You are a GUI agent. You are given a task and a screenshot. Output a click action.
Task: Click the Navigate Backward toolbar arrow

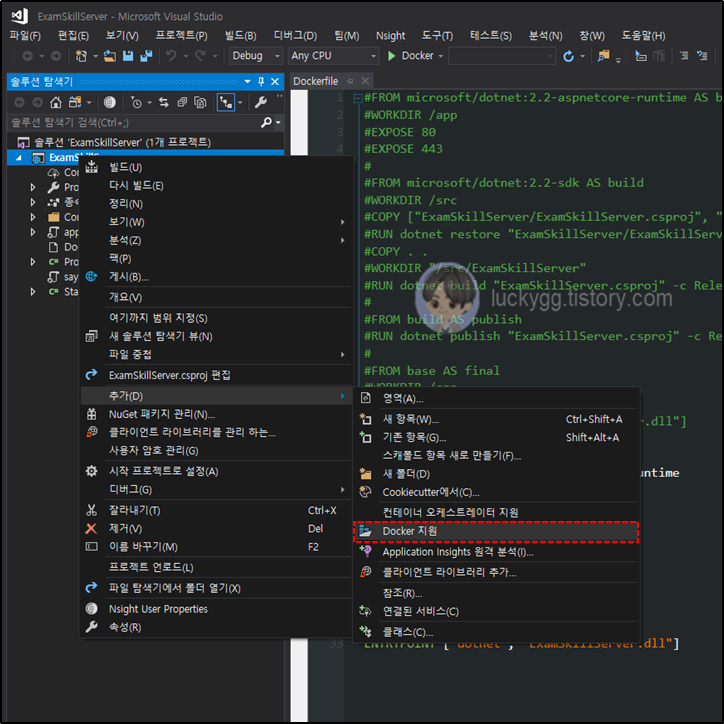click(x=28, y=56)
